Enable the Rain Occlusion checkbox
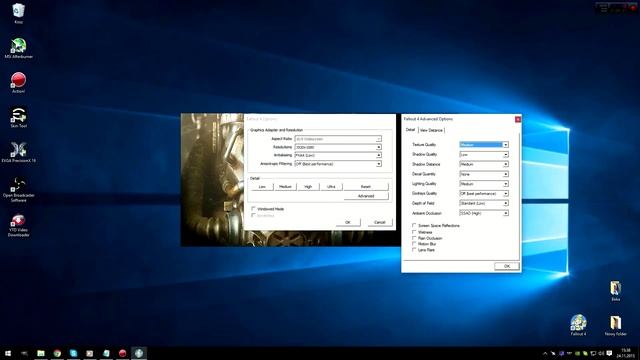This screenshot has width=640, height=360. click(414, 238)
